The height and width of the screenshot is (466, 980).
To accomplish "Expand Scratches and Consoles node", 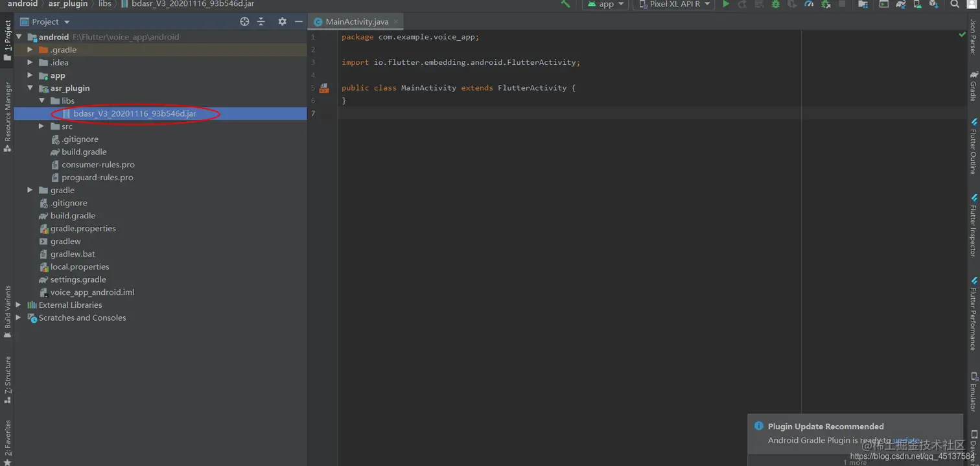I will click(19, 318).
